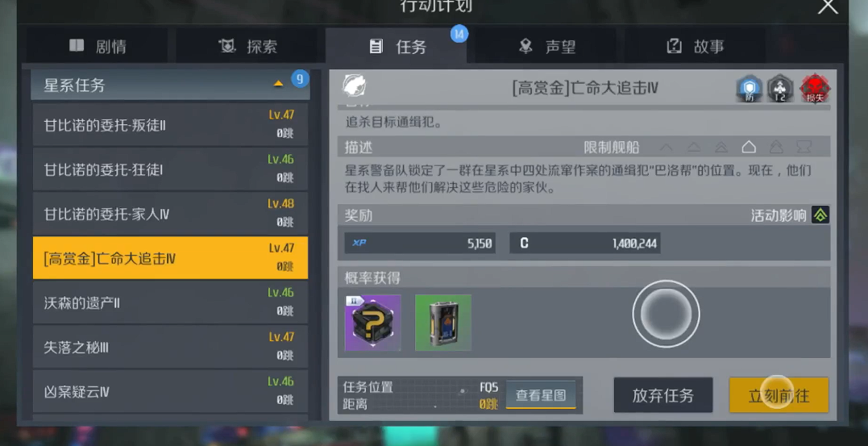Collapse the 星系任务 category header
The height and width of the screenshot is (446, 868).
click(171, 85)
